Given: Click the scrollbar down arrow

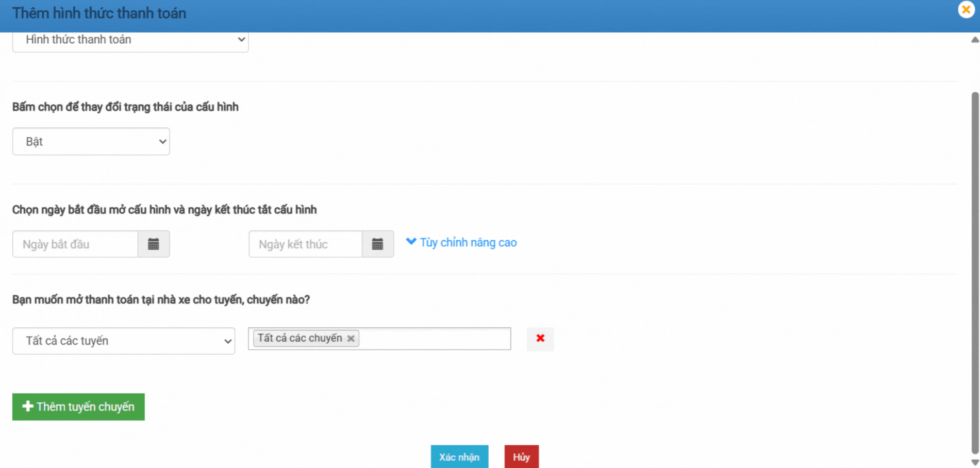Looking at the screenshot, I should 974,462.
